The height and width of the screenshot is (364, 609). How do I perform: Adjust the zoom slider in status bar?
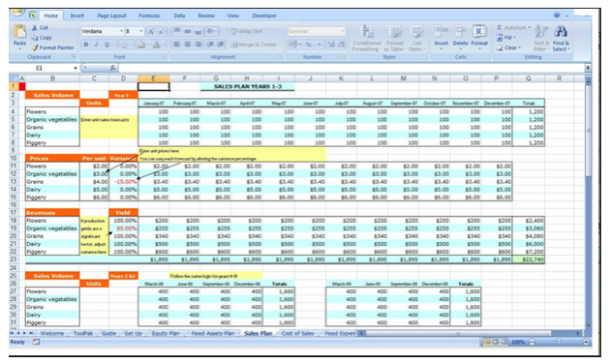click(559, 342)
